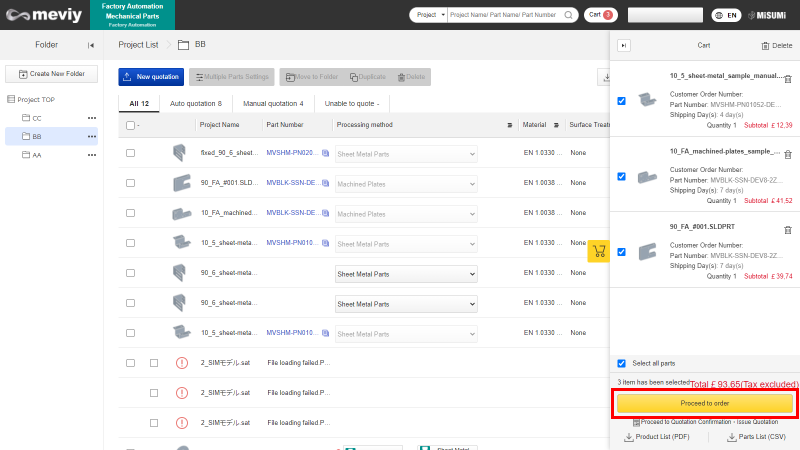Click the globe language icon
The width and height of the screenshot is (800, 450).
tap(718, 15)
